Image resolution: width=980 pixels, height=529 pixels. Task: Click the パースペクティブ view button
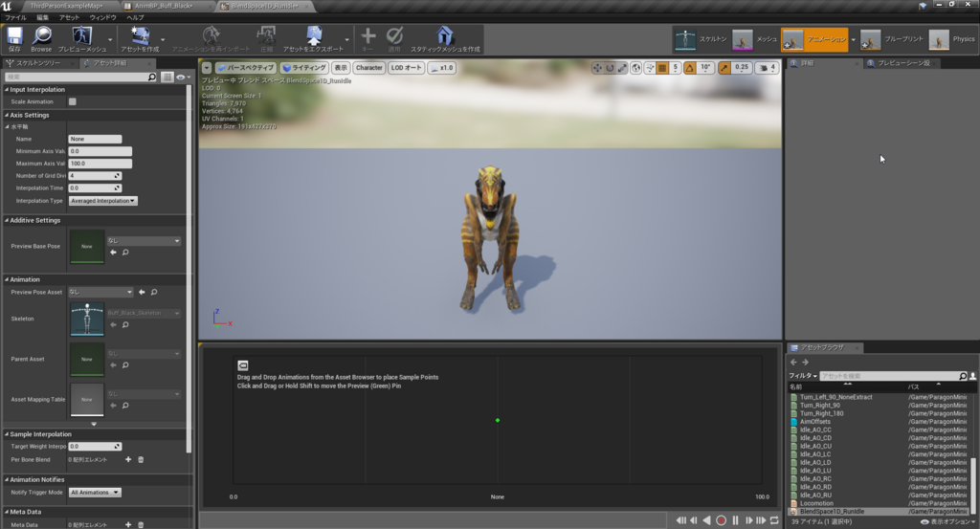[246, 68]
